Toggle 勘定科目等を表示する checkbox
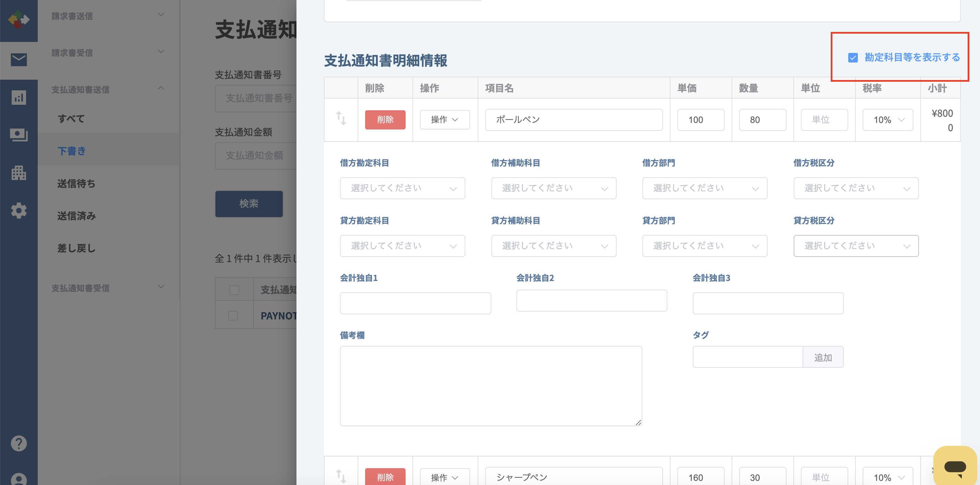This screenshot has width=980, height=485. [853, 57]
